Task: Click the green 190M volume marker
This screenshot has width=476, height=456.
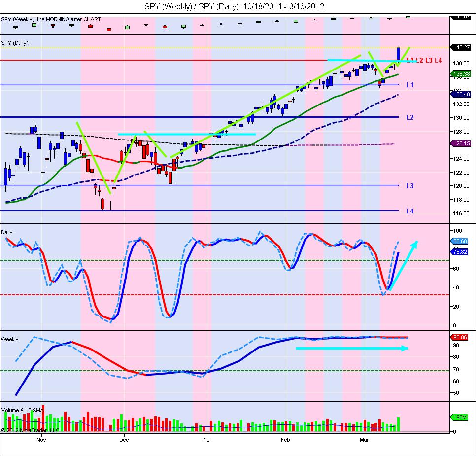Action: [460, 417]
